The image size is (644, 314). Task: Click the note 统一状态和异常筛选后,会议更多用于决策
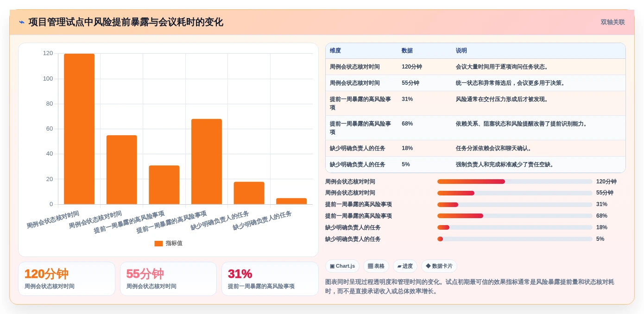click(x=511, y=83)
